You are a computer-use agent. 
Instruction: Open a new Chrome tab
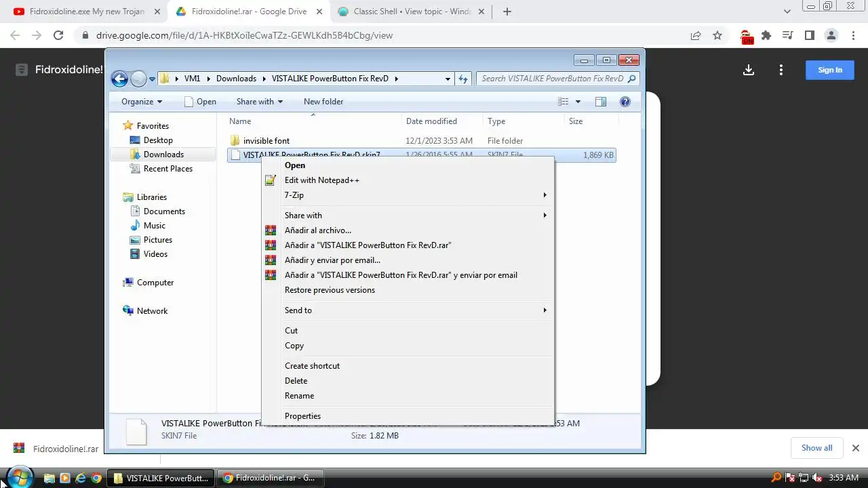[x=507, y=12]
